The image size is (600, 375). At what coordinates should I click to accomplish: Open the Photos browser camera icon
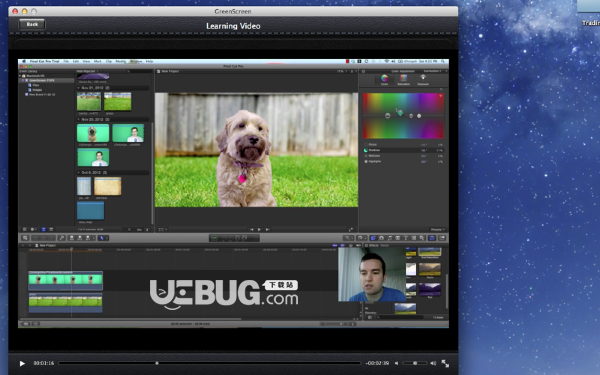381,238
